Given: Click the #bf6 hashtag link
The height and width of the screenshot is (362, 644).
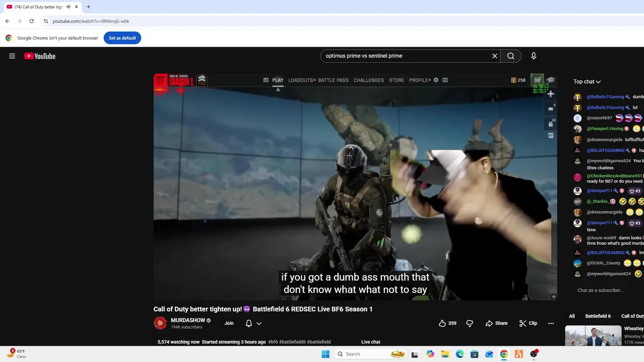Looking at the screenshot, I should 273,342.
